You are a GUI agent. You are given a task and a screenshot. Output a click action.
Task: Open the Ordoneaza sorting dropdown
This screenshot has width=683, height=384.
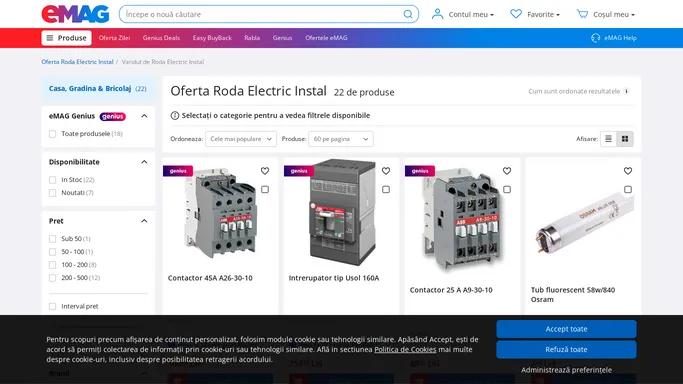241,139
